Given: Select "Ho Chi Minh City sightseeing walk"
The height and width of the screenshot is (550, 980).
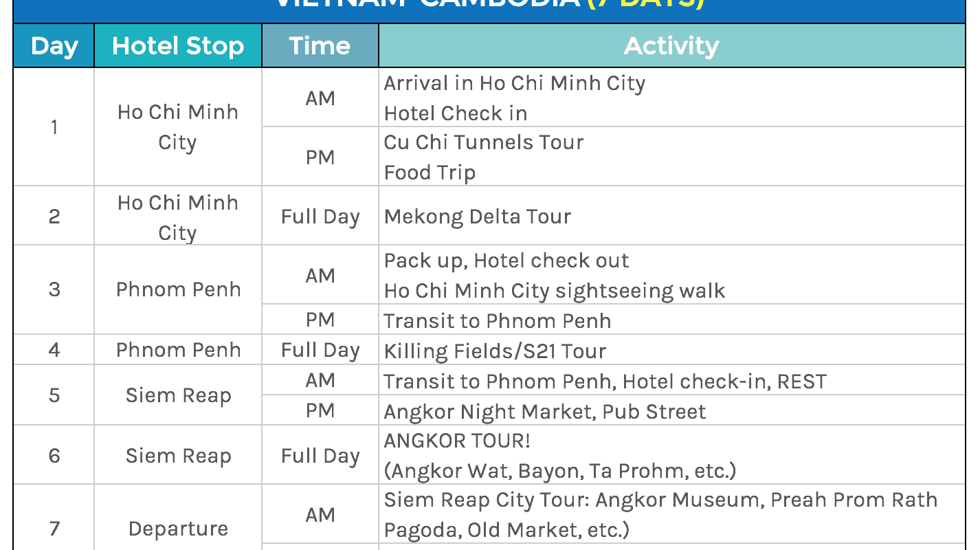Looking at the screenshot, I should tap(554, 291).
